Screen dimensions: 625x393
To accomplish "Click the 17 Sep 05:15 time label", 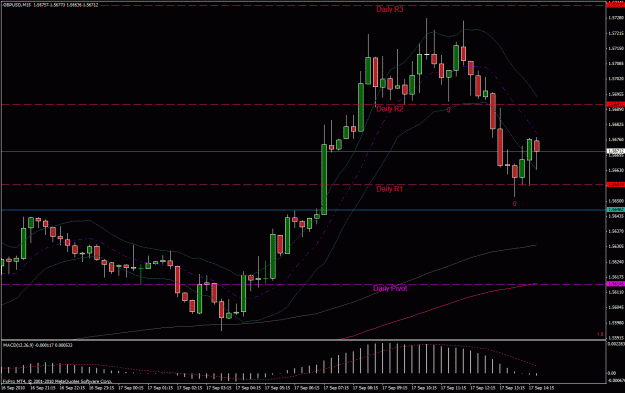I will (277, 387).
